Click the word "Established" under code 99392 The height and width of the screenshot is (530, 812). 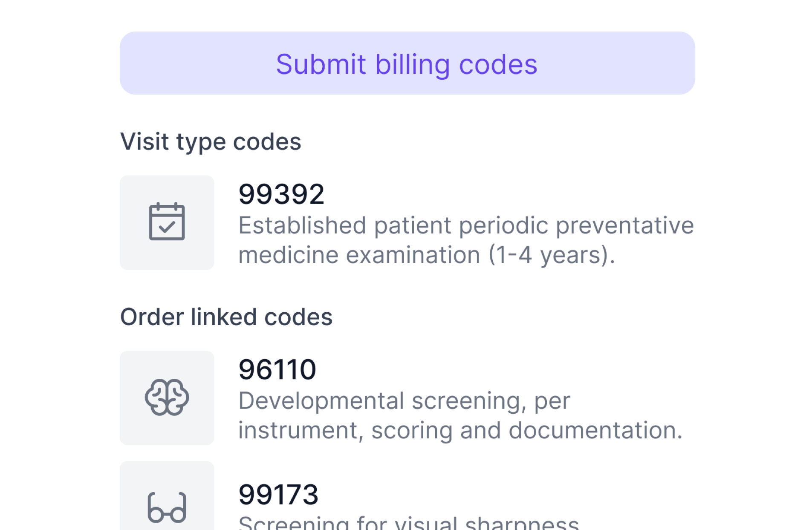(x=302, y=225)
